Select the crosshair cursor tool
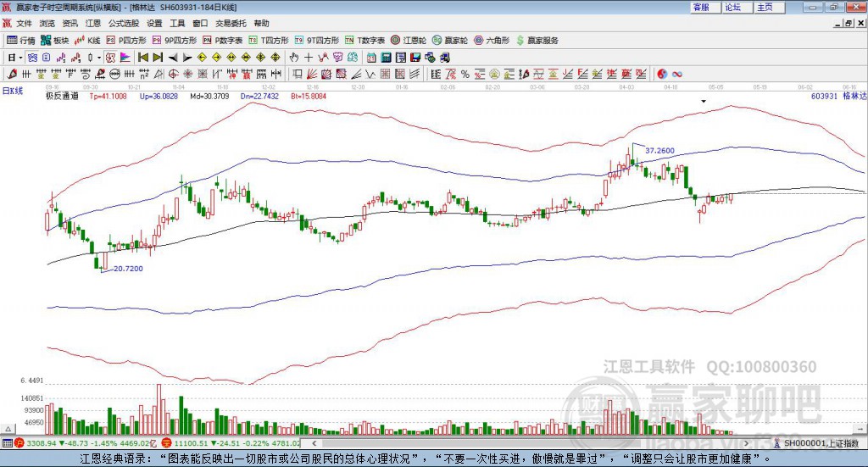This screenshot has height=467, width=868. [x=309, y=58]
